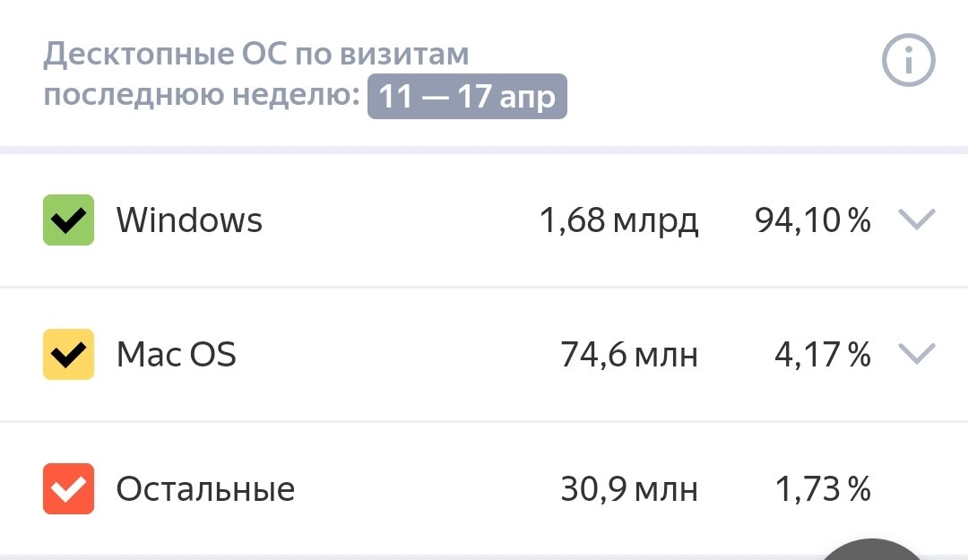Image resolution: width=968 pixels, height=560 pixels.
Task: Click the 1,73 % share for Остальные
Action: (822, 489)
